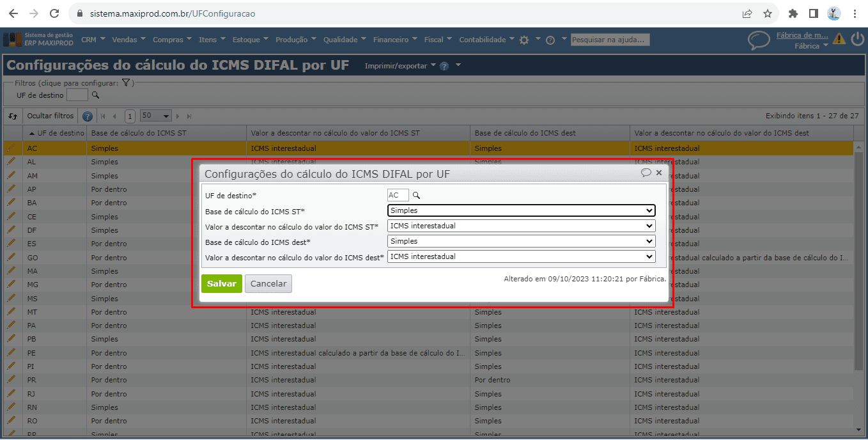The width and height of the screenshot is (868, 440).
Task: Click the PE cell in the grid
Action: 54,353
